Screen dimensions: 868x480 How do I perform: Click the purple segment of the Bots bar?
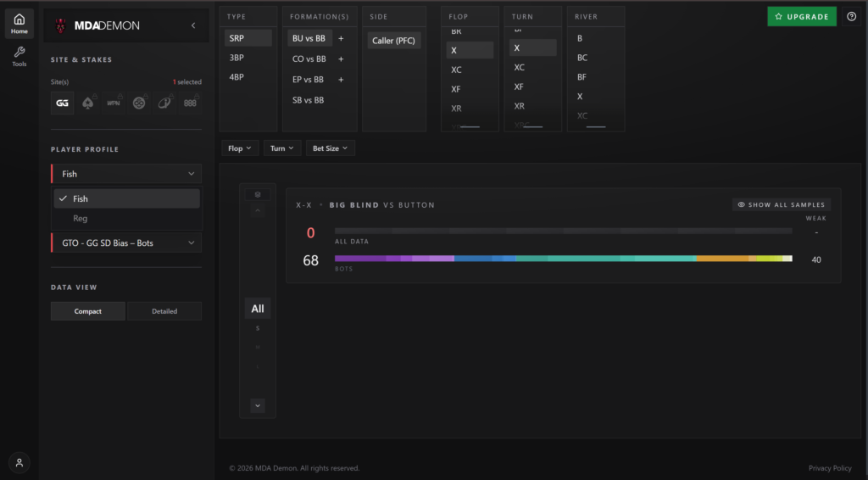coord(394,259)
